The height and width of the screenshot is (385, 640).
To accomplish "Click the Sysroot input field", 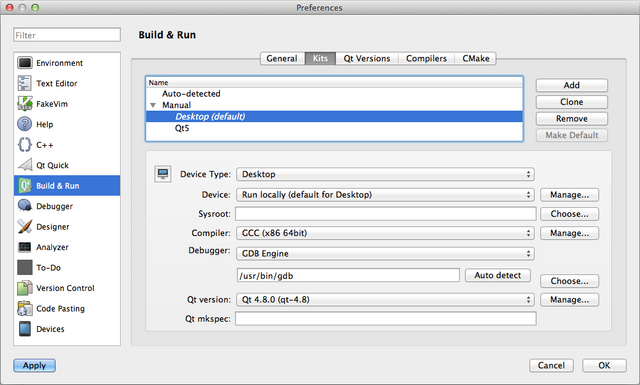I will click(385, 214).
